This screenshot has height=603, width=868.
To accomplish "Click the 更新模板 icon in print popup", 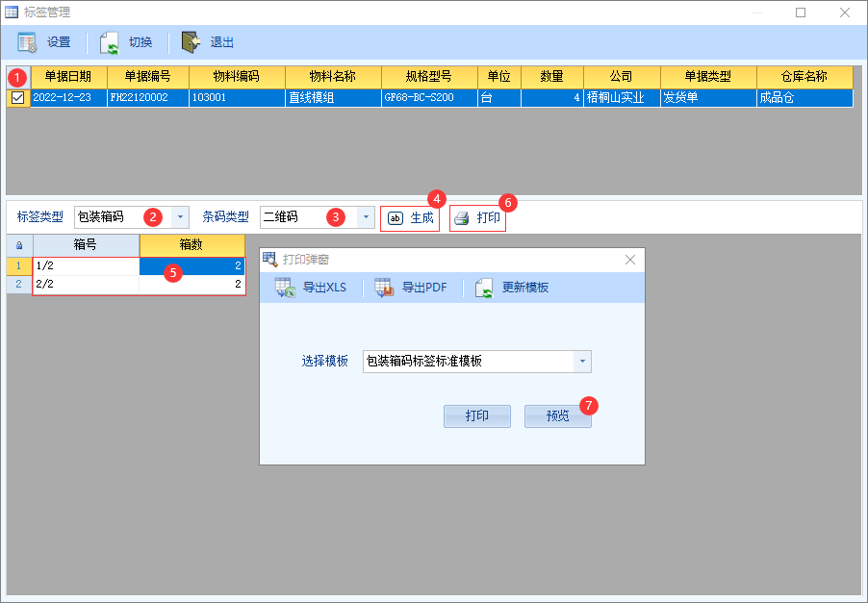I will coord(484,288).
